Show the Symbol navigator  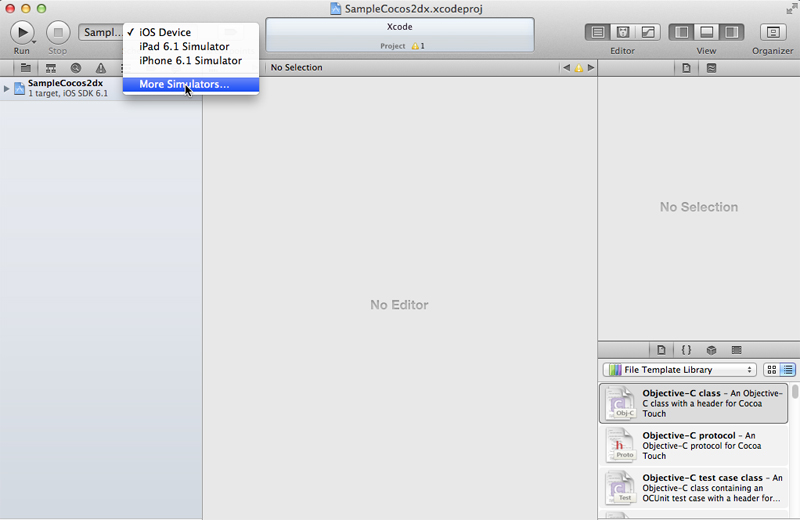pyautogui.click(x=51, y=68)
